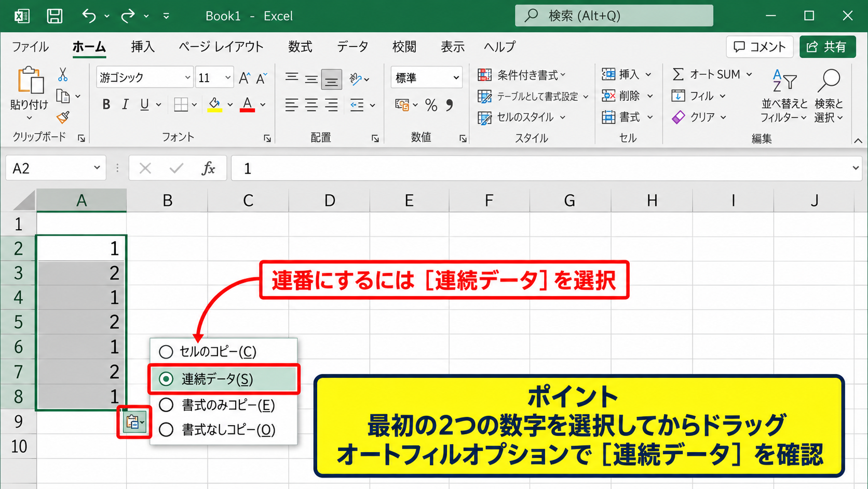Open the AutoFill options button below A8
The width and height of the screenshot is (868, 489).
(134, 422)
